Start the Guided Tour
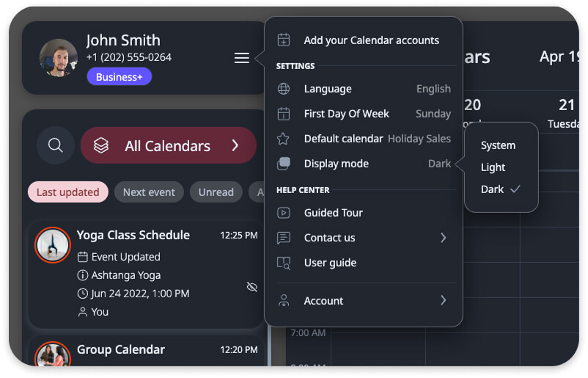Screen dimensions: 588x378 coord(364,213)
